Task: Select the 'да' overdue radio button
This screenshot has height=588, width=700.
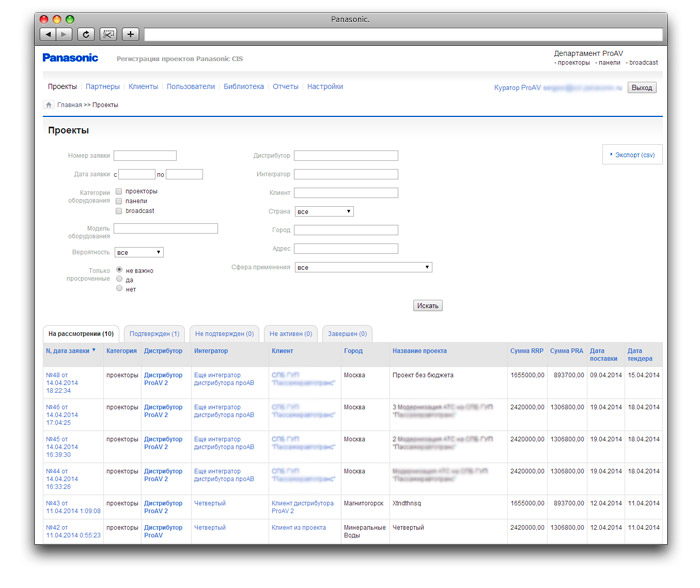Action: pos(120,279)
